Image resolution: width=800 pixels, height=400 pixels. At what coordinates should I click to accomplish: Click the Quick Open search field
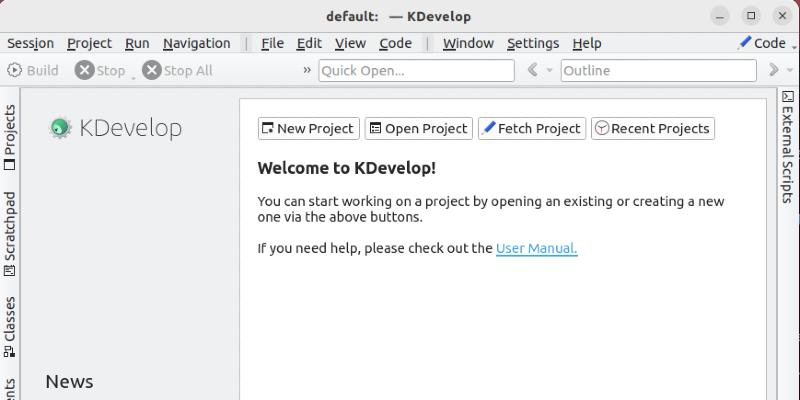415,70
